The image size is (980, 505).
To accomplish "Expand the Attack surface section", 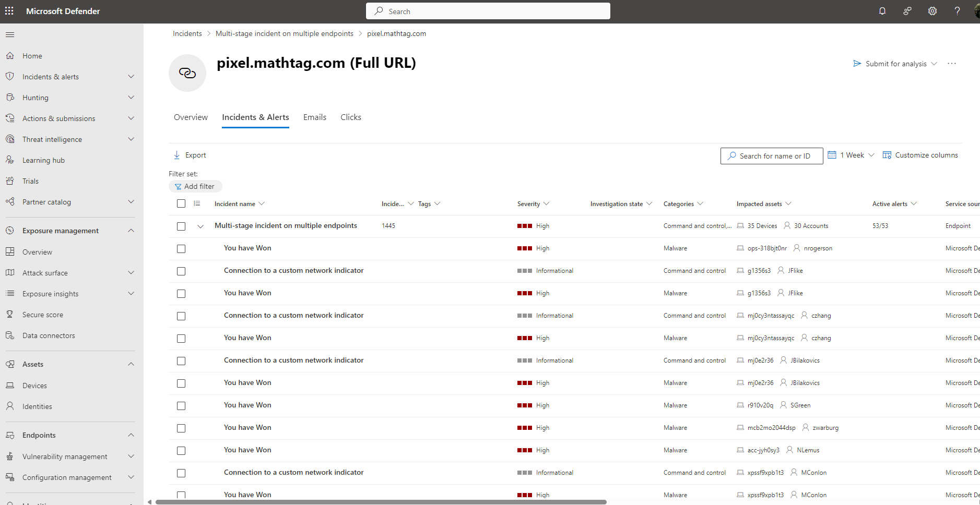I will 131,273.
